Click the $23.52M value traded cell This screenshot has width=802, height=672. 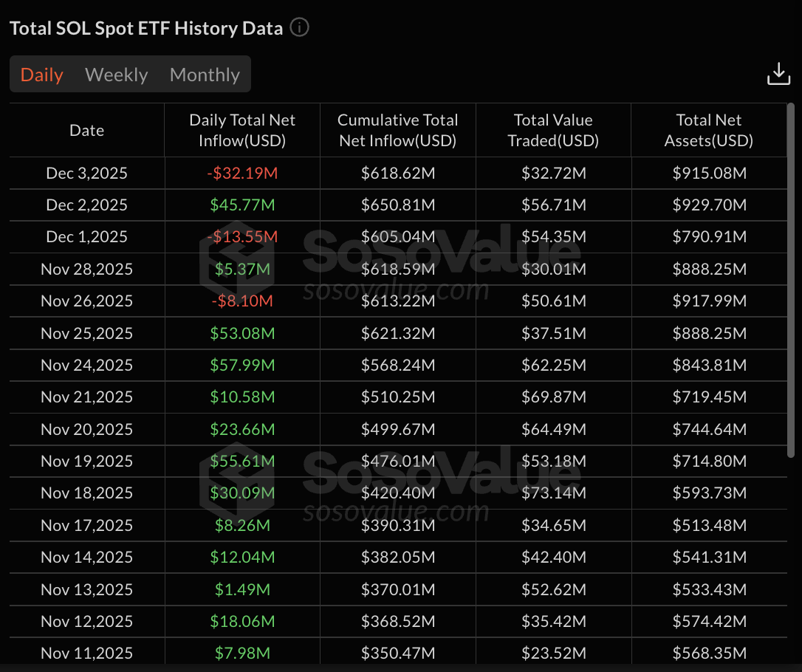click(x=553, y=653)
